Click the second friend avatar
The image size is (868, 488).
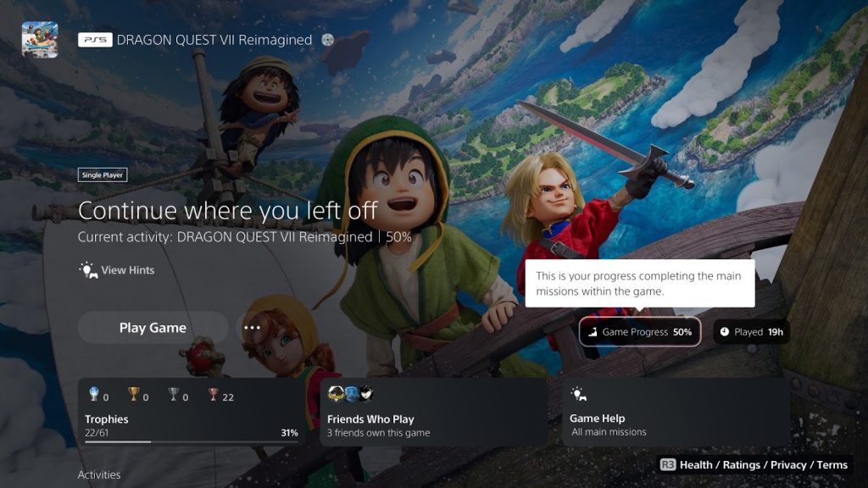[352, 394]
